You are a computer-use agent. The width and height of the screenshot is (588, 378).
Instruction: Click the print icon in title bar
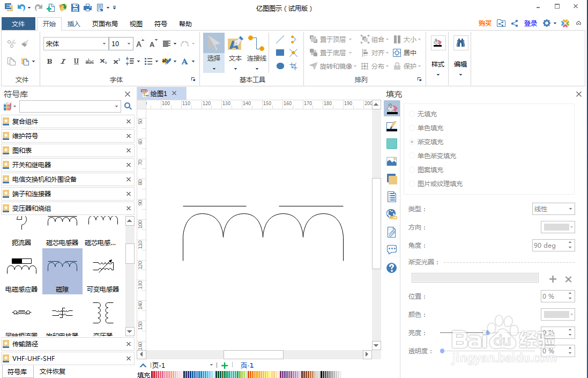coord(87,8)
